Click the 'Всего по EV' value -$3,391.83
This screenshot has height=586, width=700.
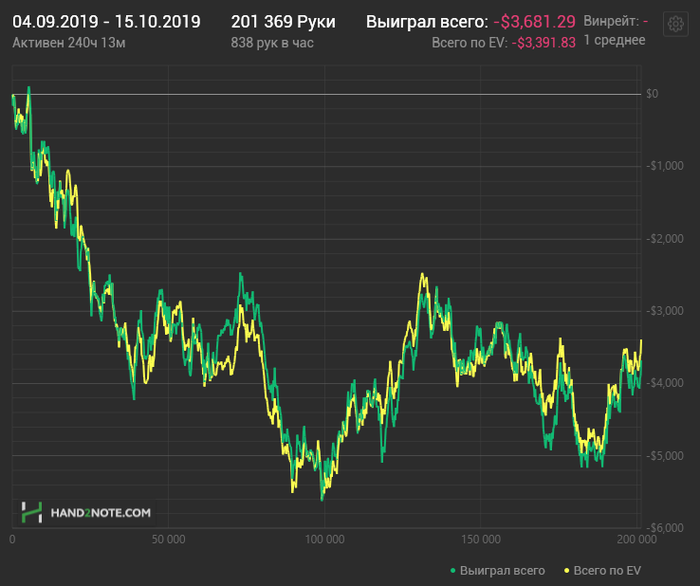(x=545, y=42)
